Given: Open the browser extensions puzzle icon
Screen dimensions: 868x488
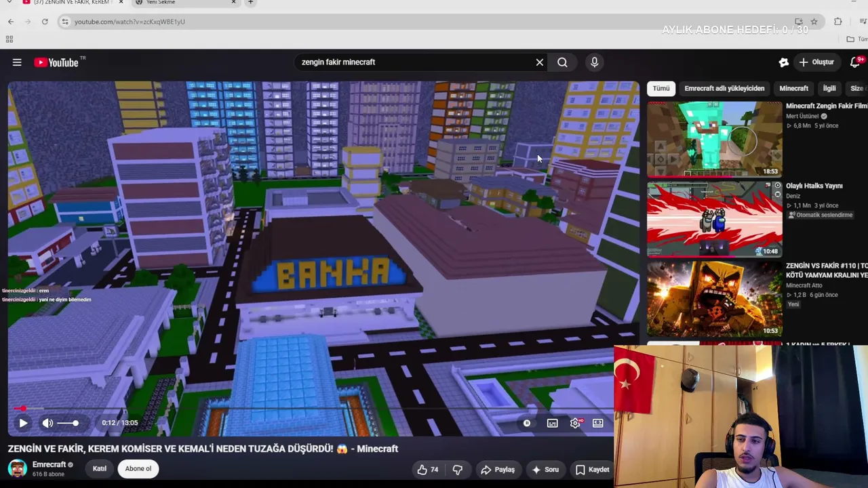Looking at the screenshot, I should (838, 22).
